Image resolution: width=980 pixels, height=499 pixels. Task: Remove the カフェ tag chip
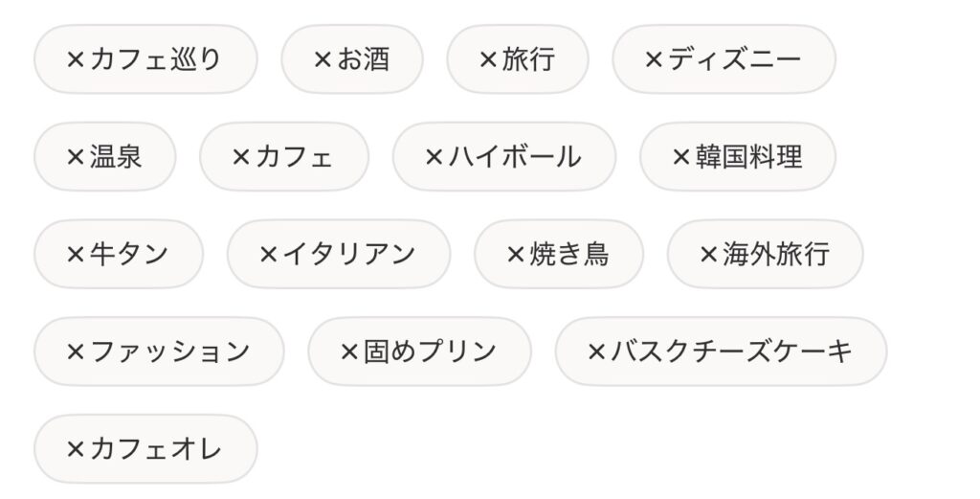241,157
